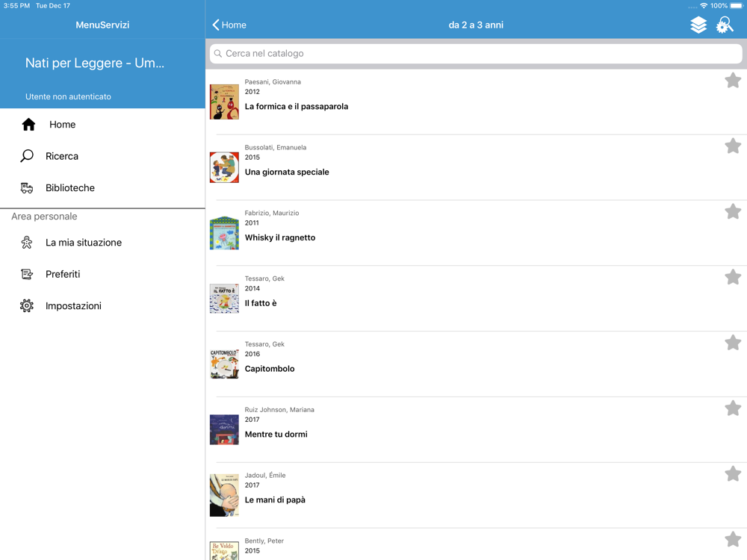Click the Wi-Fi status icon
747x560 pixels.
(x=704, y=6)
